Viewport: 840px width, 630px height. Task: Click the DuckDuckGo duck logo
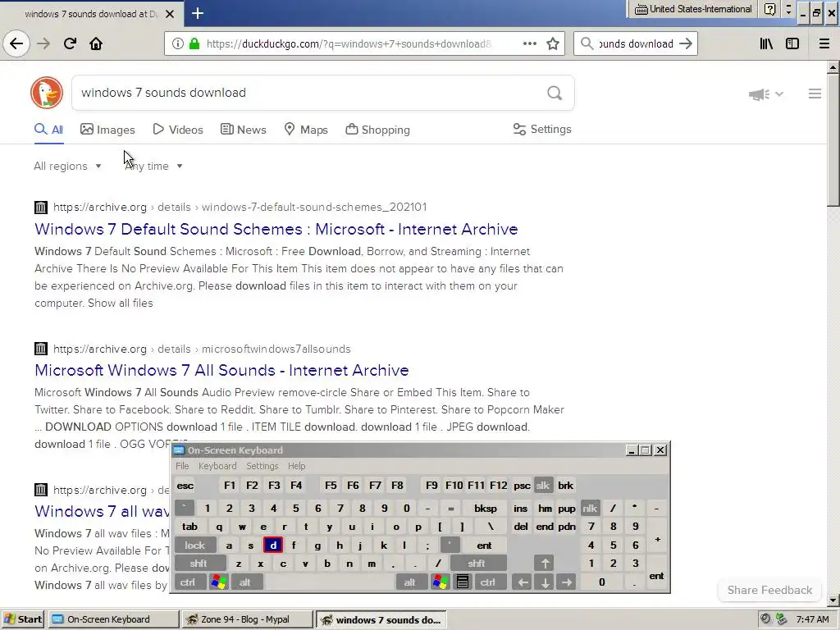47,93
